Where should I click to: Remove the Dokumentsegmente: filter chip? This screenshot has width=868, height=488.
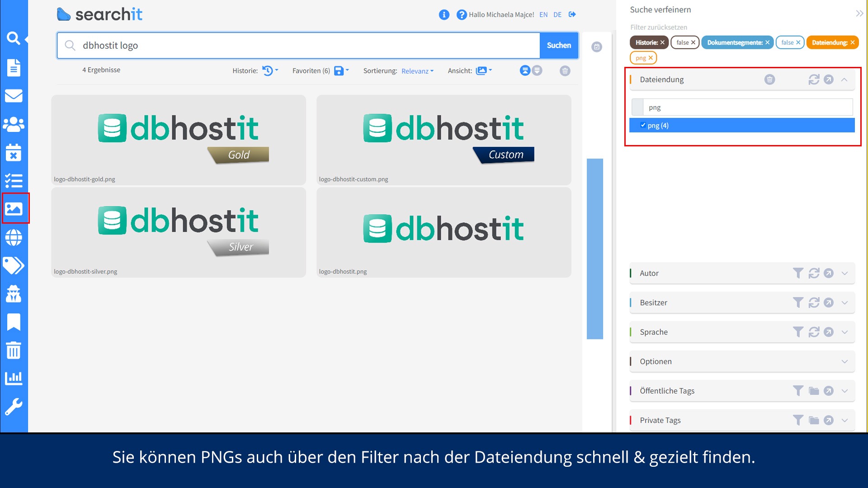pyautogui.click(x=767, y=42)
